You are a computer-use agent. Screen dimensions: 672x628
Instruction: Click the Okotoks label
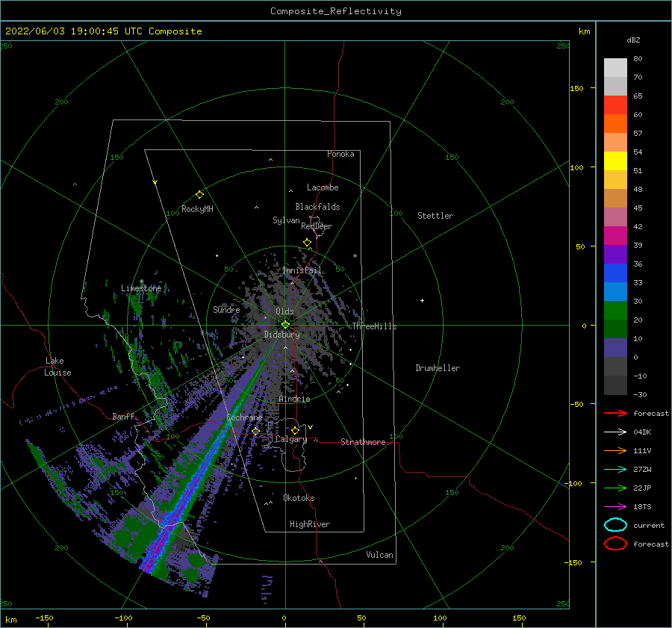point(299,498)
